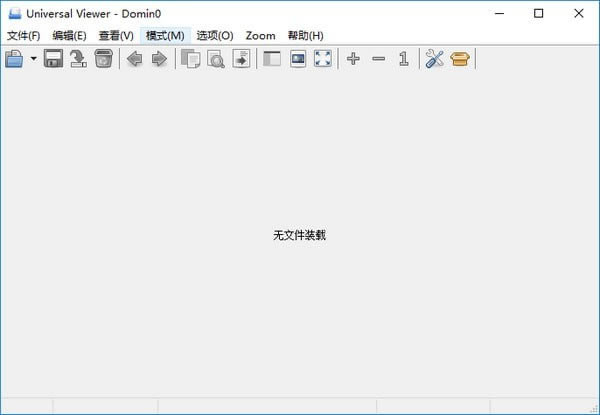Click the Save As floppy disk icon
The height and width of the screenshot is (415, 600).
pos(54,59)
